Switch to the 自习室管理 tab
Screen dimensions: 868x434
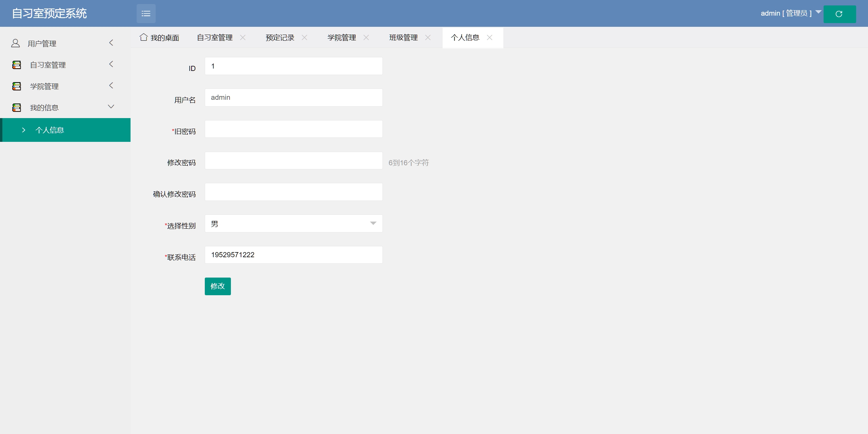pos(215,37)
